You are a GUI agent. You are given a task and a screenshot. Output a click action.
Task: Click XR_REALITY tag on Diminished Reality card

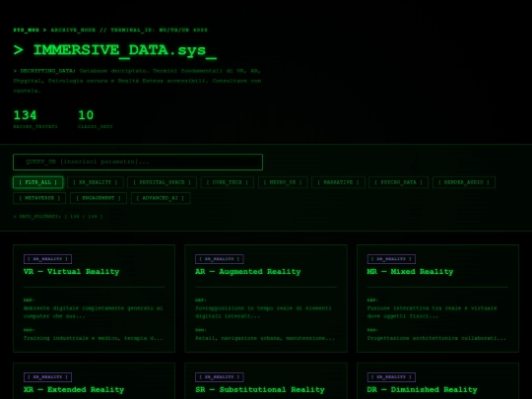click(x=391, y=377)
